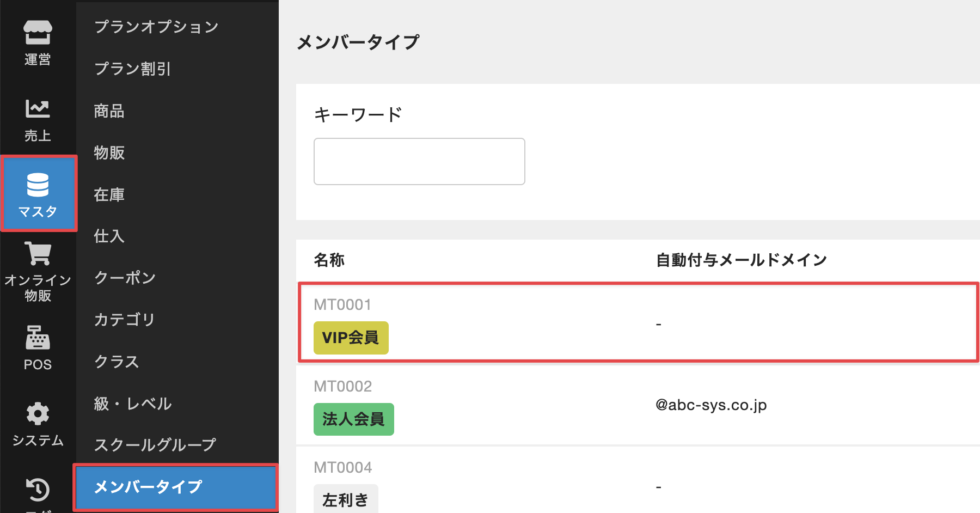Viewport: 980px width, 513px height.
Task: Select the マスタ database icon
Action: point(38,185)
